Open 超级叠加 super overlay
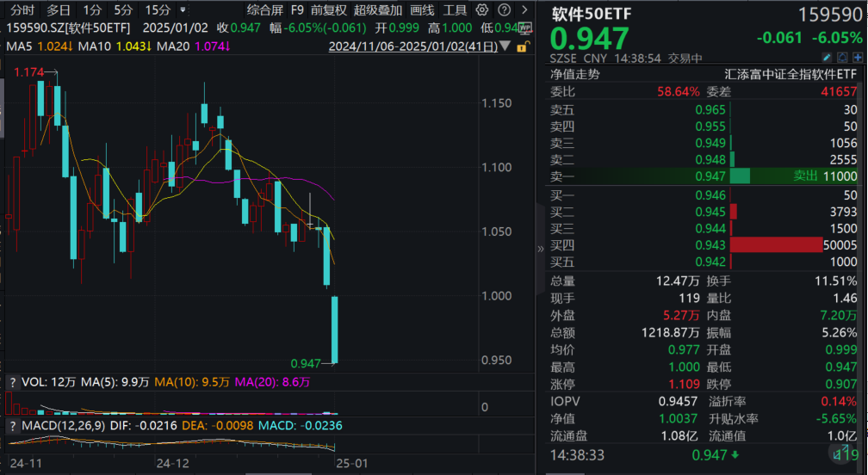868x475 pixels. pyautogui.click(x=378, y=10)
